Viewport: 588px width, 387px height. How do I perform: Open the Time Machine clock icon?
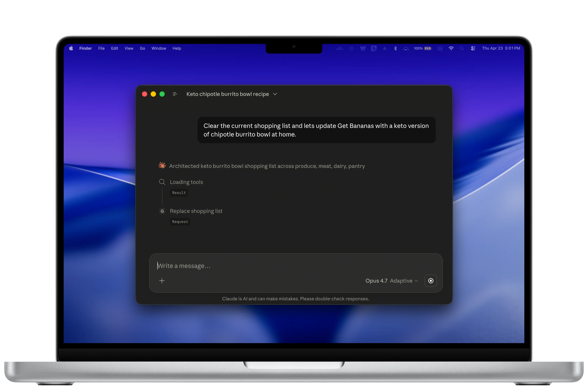click(351, 48)
